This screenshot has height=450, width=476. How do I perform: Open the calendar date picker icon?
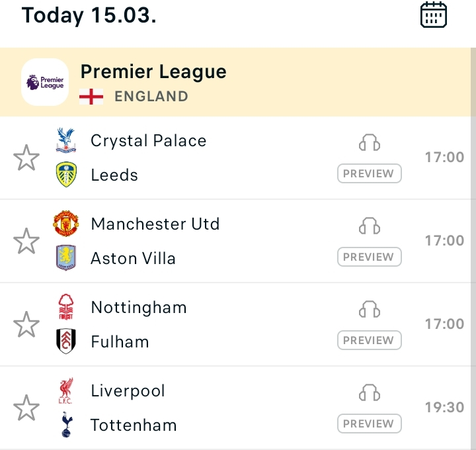(x=433, y=15)
